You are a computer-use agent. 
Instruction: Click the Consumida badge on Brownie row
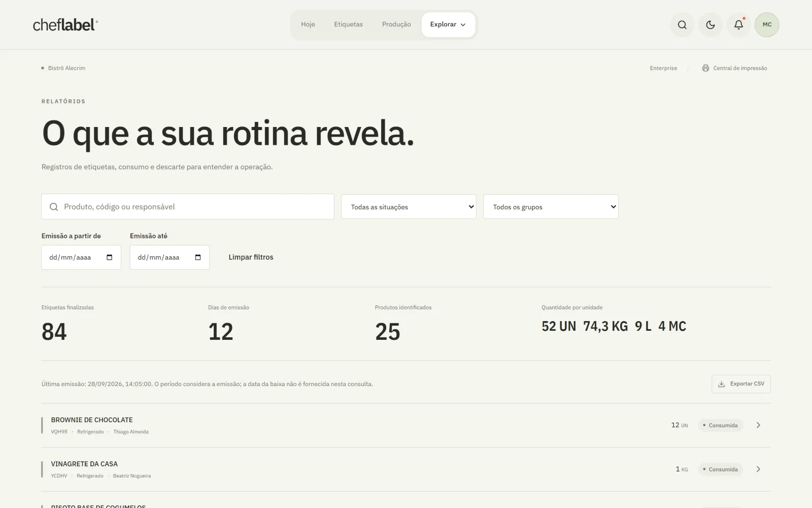tap(720, 425)
